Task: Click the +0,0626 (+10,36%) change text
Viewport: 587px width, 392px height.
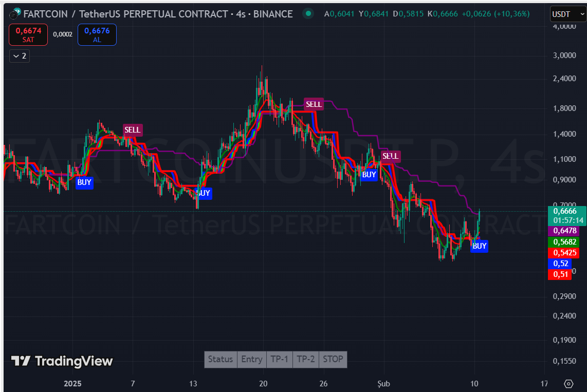Action: 496,14
